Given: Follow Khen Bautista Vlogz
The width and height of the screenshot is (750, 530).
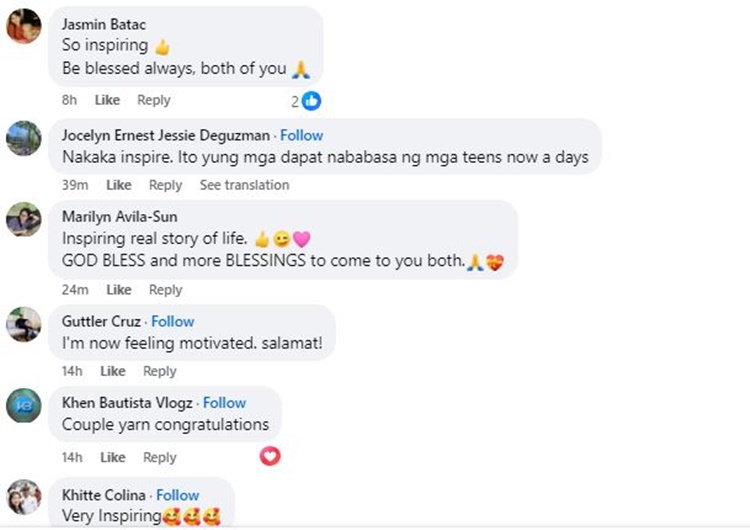Looking at the screenshot, I should [x=224, y=402].
